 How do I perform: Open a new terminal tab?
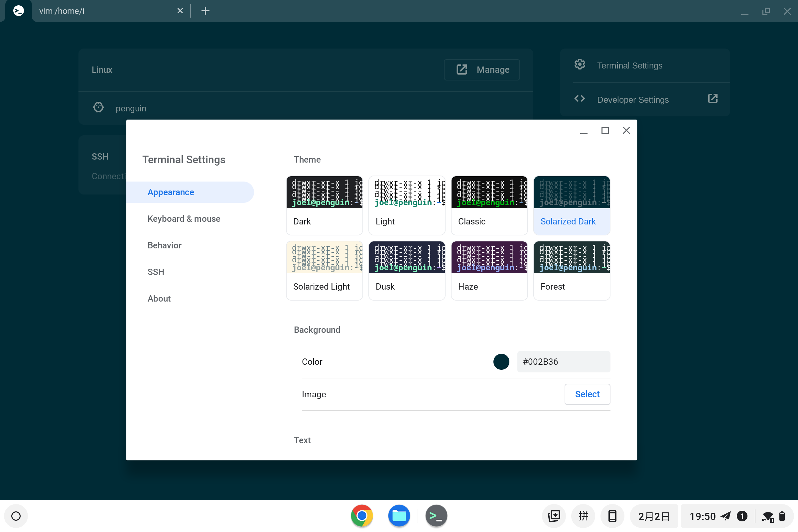click(x=205, y=11)
